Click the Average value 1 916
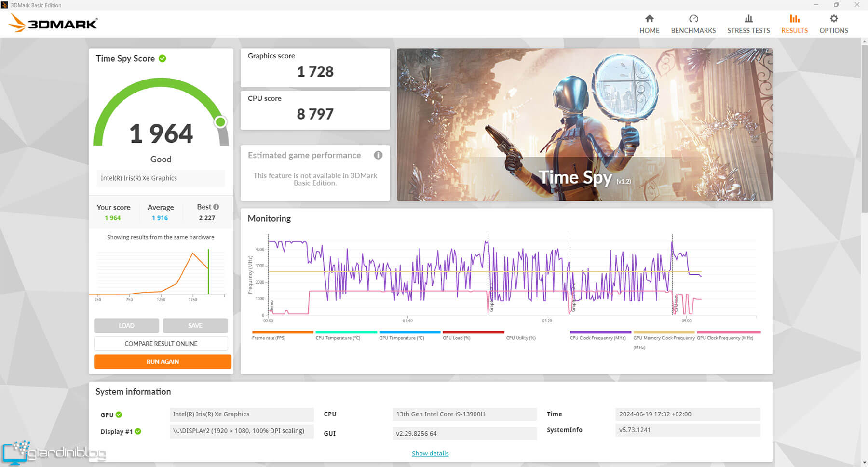This screenshot has height=467, width=868. coord(160,218)
